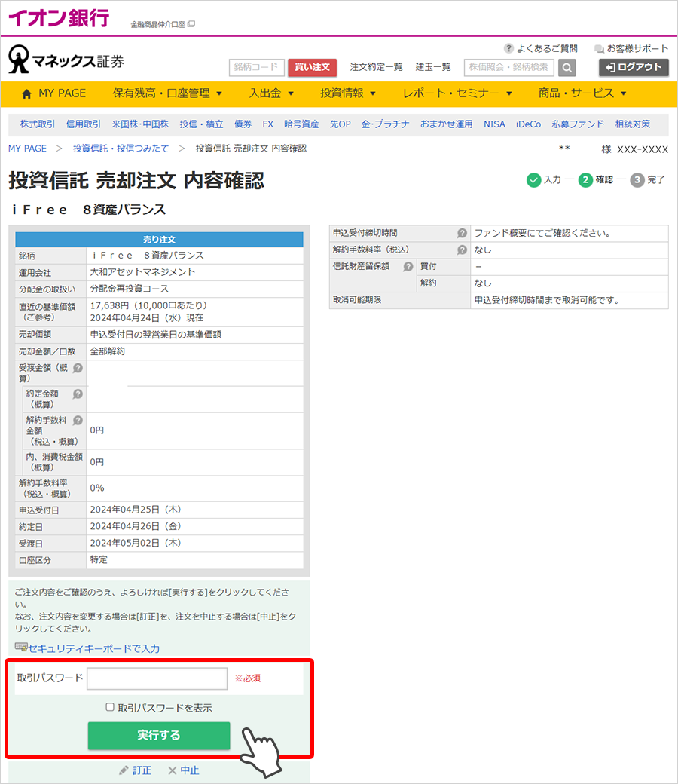Click the step 1 入力 checkmark indicator
The height and width of the screenshot is (784, 678).
[x=533, y=180]
